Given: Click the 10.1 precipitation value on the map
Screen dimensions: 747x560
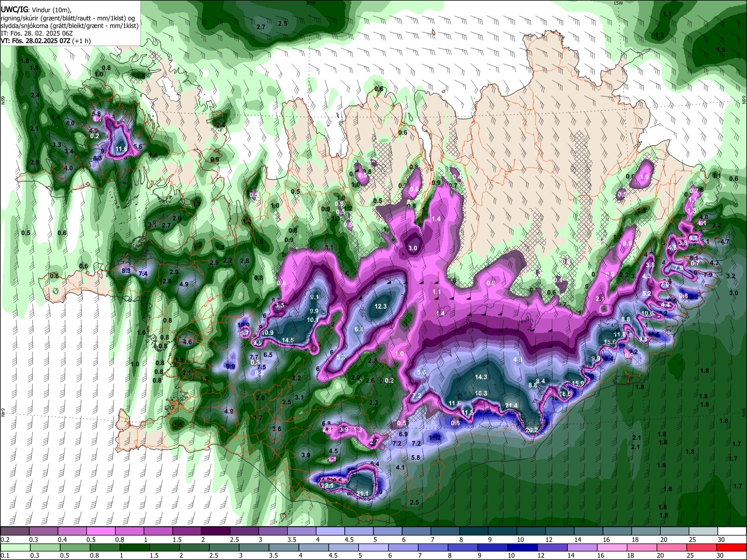Looking at the screenshot, I should coord(313,320).
